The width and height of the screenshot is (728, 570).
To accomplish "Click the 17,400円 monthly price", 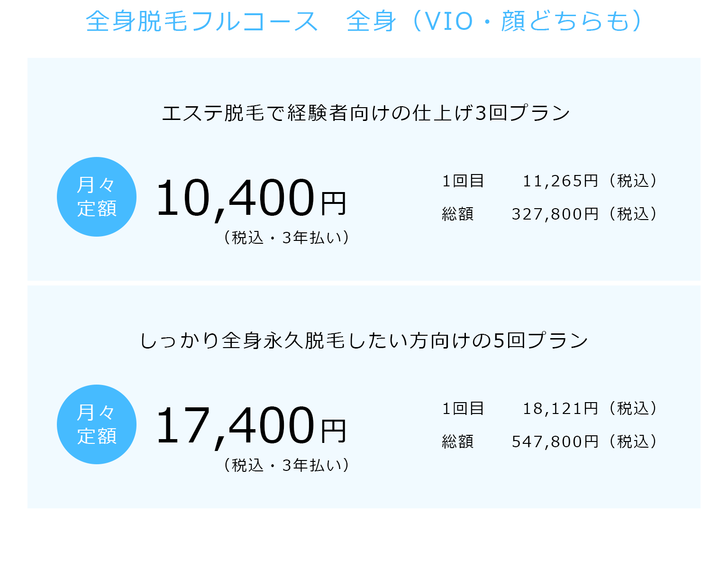I will (x=251, y=426).
